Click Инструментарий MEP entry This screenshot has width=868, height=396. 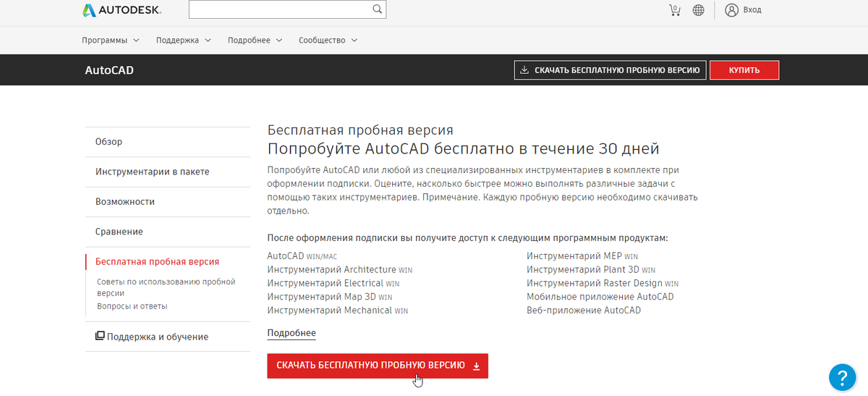[582, 256]
